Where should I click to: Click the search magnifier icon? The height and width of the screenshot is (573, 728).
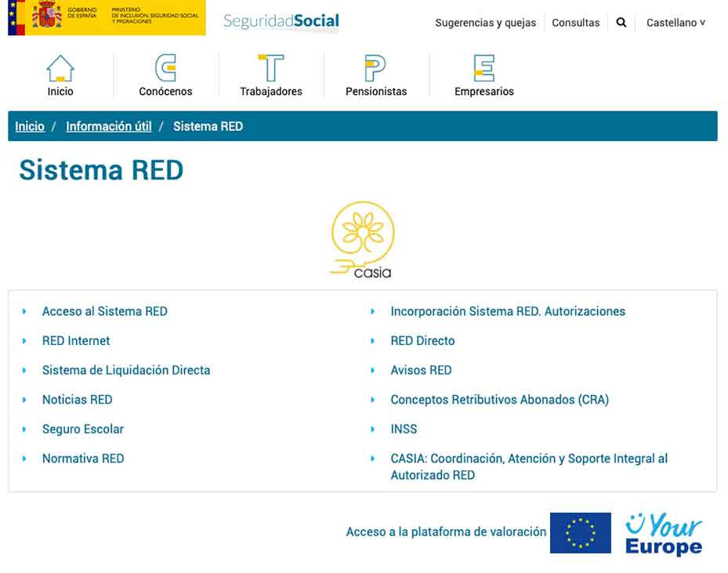pyautogui.click(x=621, y=22)
